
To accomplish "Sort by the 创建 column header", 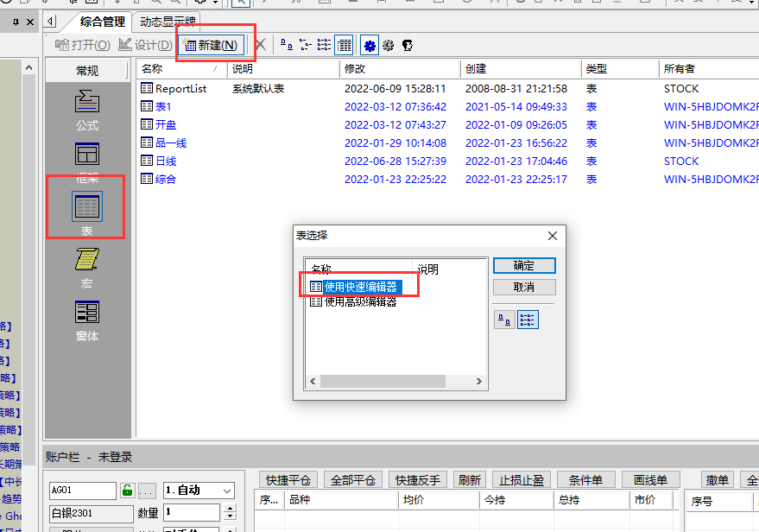I will coord(521,69).
